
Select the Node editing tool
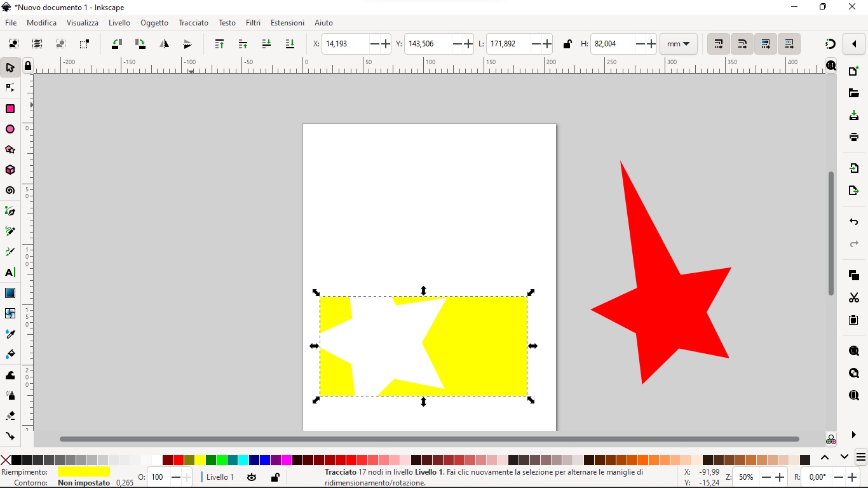tap(10, 88)
